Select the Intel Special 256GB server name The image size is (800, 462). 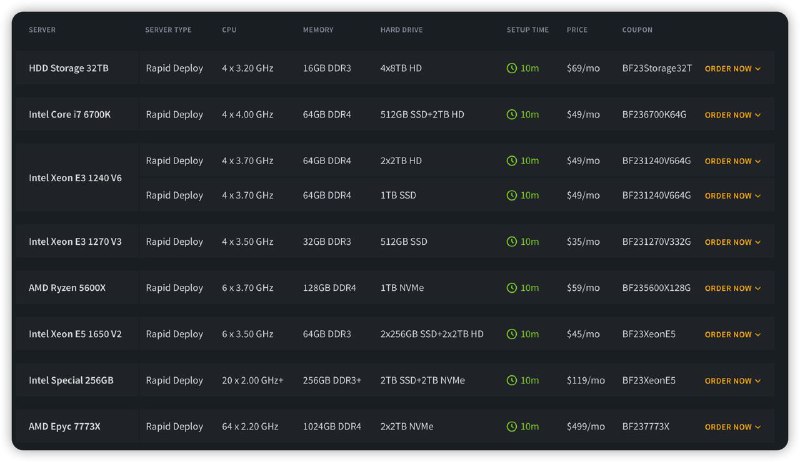pos(71,381)
